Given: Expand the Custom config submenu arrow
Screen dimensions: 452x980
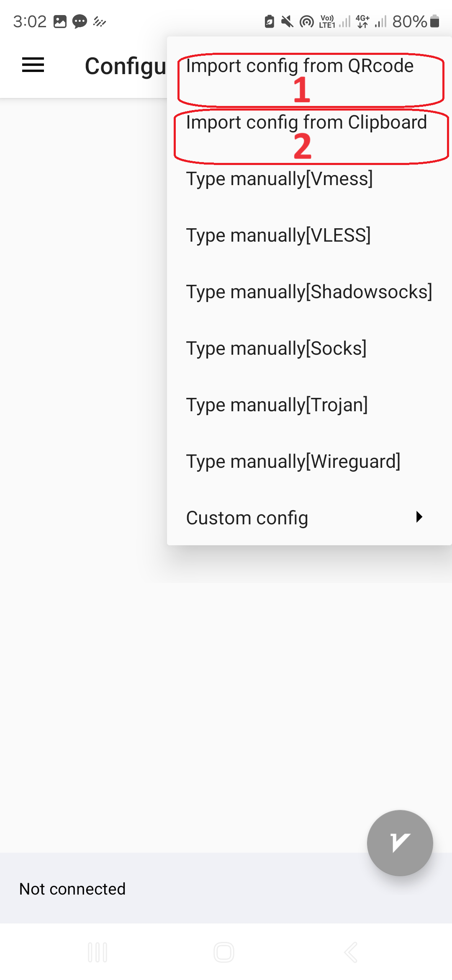Looking at the screenshot, I should pyautogui.click(x=419, y=517).
